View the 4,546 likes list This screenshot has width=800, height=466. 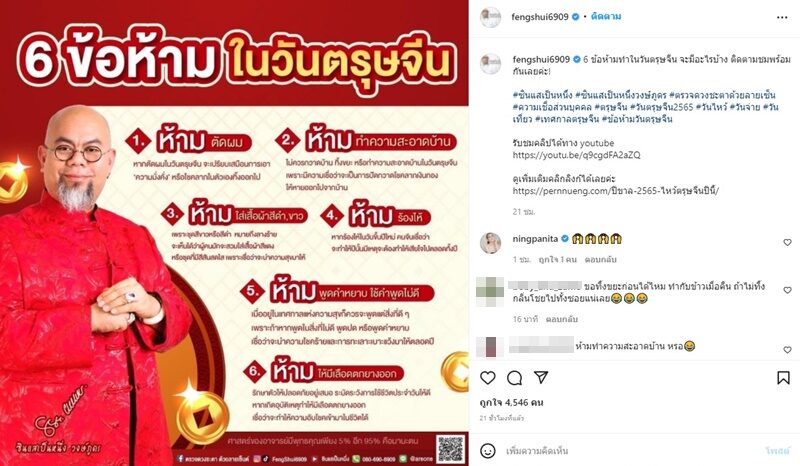click(x=512, y=402)
